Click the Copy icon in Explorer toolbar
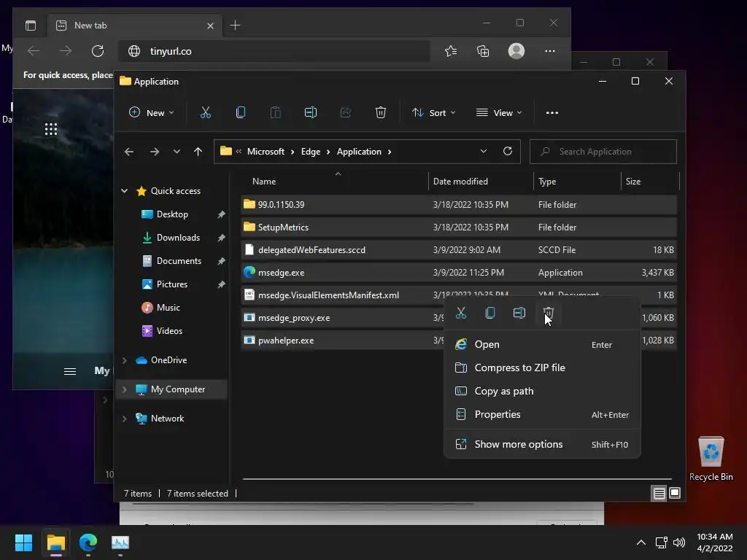 tap(241, 113)
